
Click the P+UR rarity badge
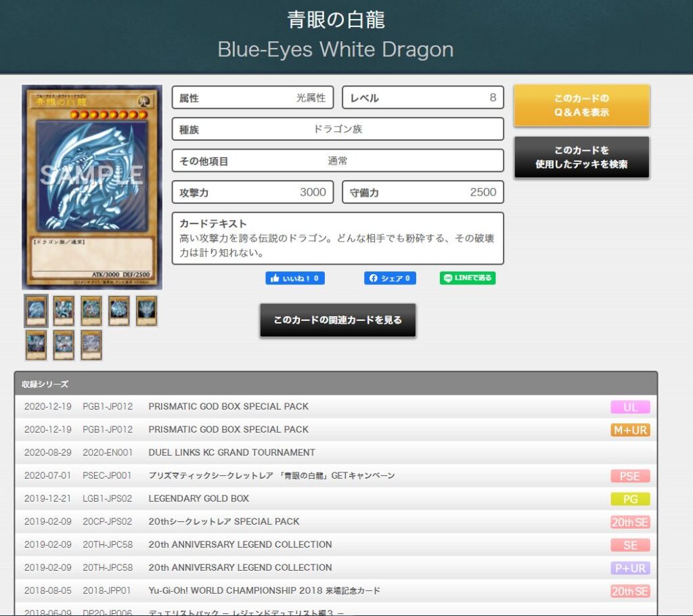point(630,568)
